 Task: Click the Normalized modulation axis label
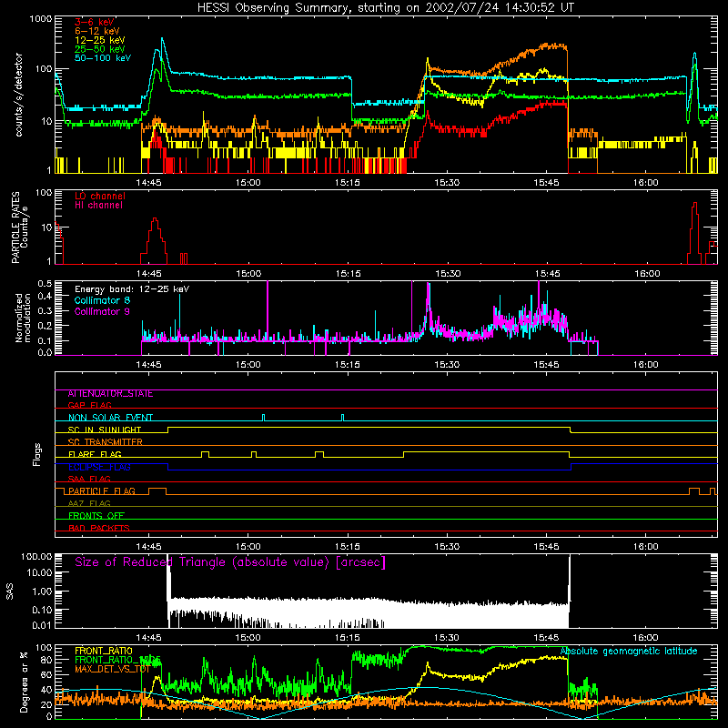(x=23, y=318)
